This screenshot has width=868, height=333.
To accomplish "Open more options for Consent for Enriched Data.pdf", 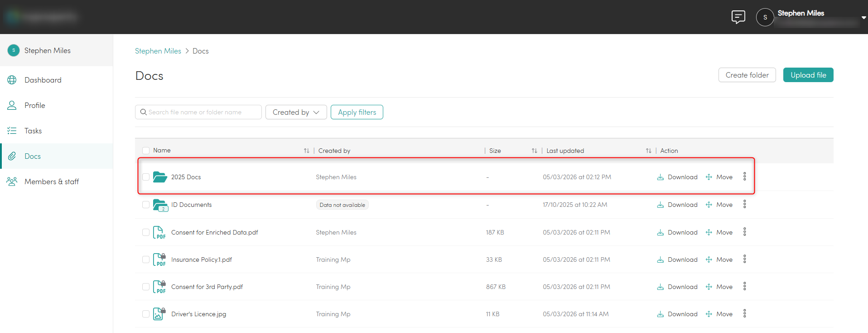I will [744, 232].
